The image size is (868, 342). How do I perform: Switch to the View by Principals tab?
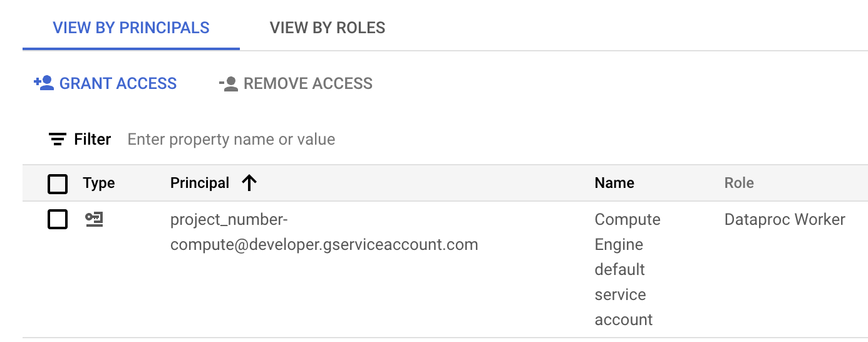(131, 28)
